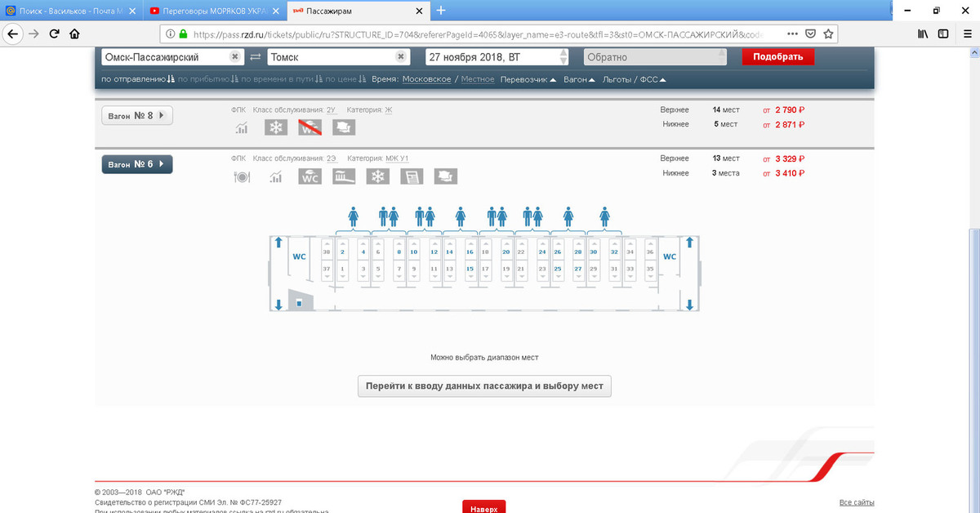The height and width of the screenshot is (513, 980).
Task: Expand Вагон № 8 details
Action: pyautogui.click(x=137, y=116)
